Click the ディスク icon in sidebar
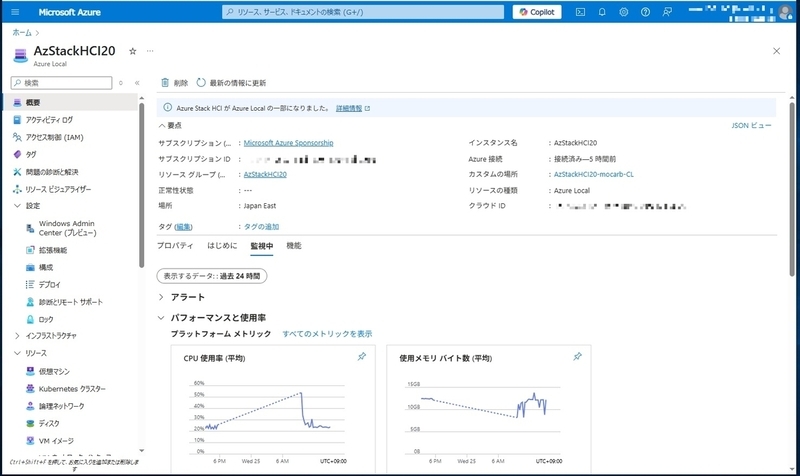Viewport: 800px width, 476px height. [30, 423]
